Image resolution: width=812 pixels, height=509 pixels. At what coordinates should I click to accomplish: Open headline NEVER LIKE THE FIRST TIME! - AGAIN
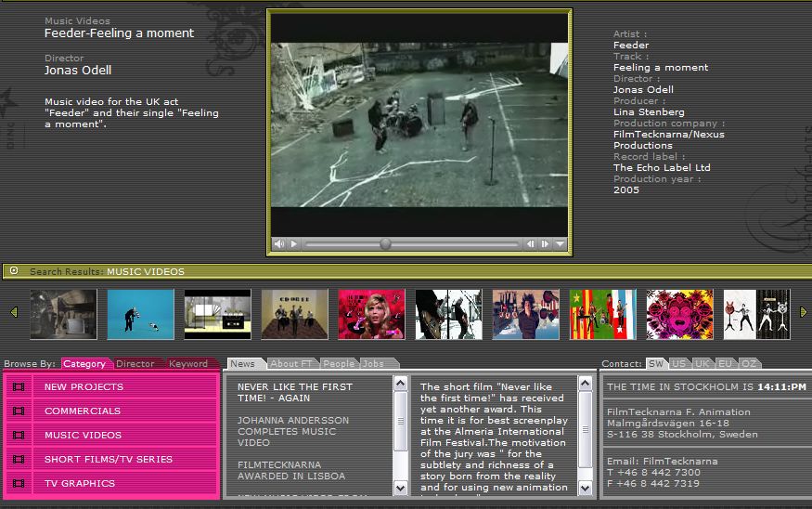click(x=295, y=392)
